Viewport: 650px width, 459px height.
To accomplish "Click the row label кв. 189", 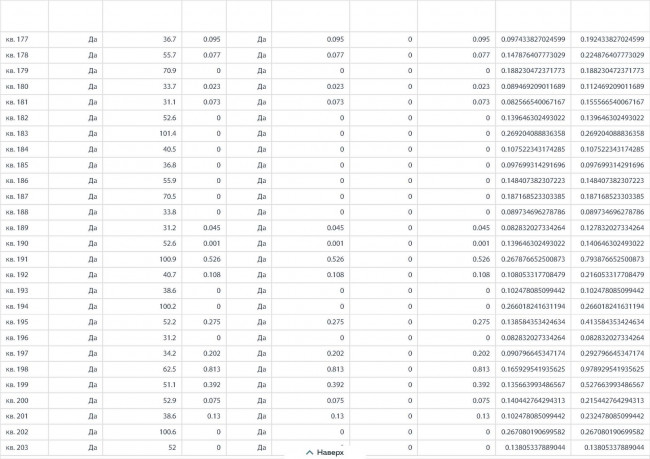I will click(x=17, y=228).
